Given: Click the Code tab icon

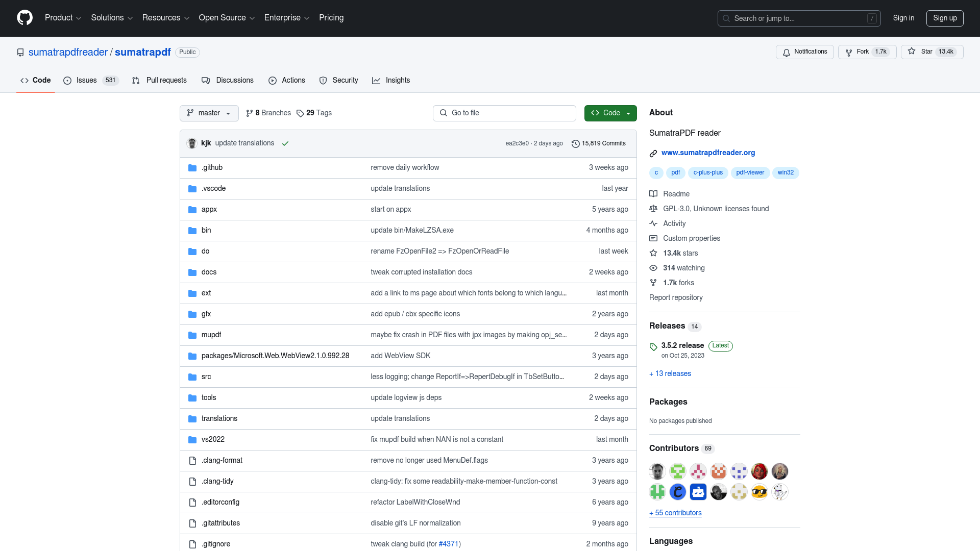Looking at the screenshot, I should pos(25,80).
